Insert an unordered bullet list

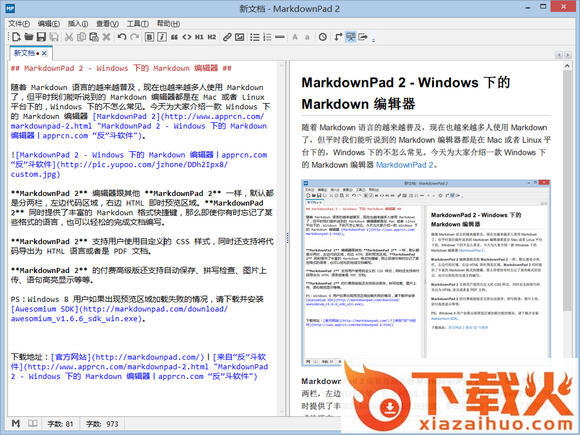tap(254, 37)
